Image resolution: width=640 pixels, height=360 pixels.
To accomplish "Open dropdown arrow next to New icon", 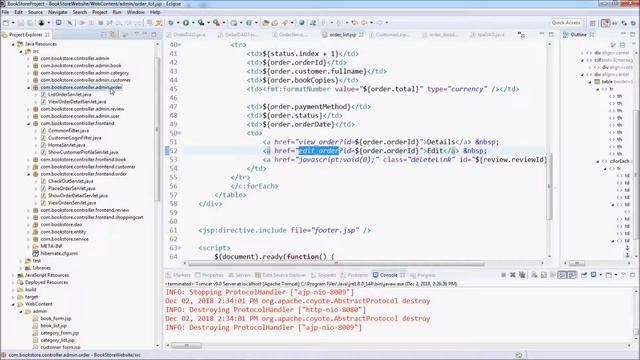I will tap(13, 23).
